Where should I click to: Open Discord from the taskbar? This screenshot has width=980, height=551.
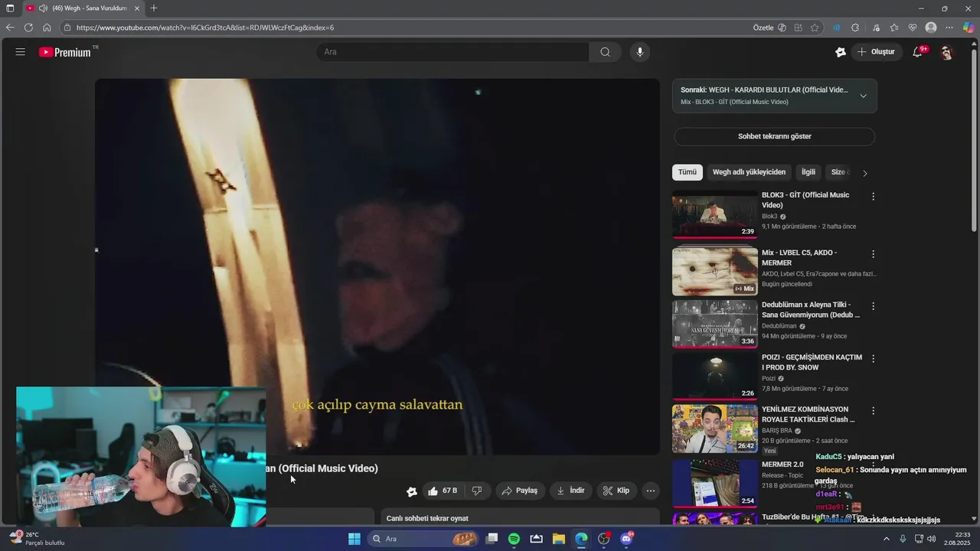[x=626, y=539]
